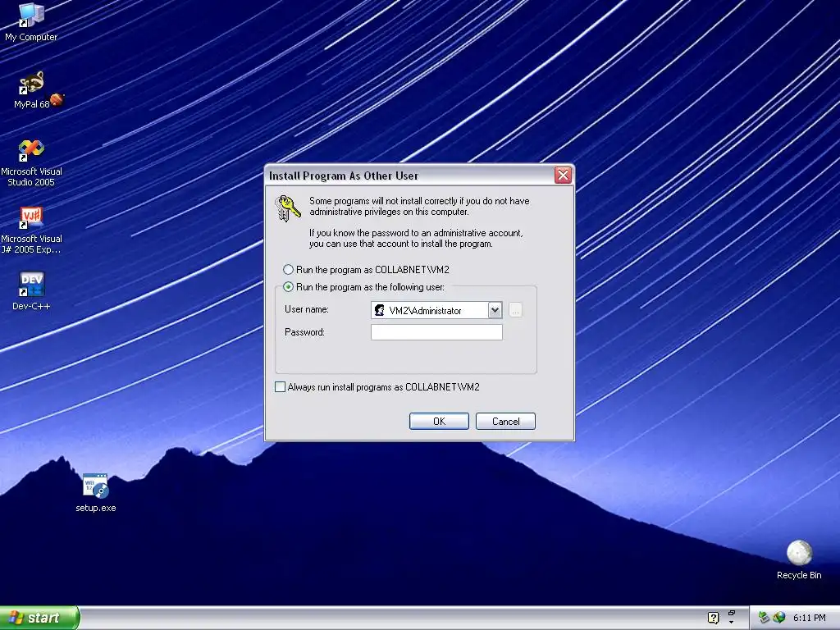The height and width of the screenshot is (630, 840).
Task: Select the Microsoft Visual Studio 2005 shortcut
Action: (31, 162)
